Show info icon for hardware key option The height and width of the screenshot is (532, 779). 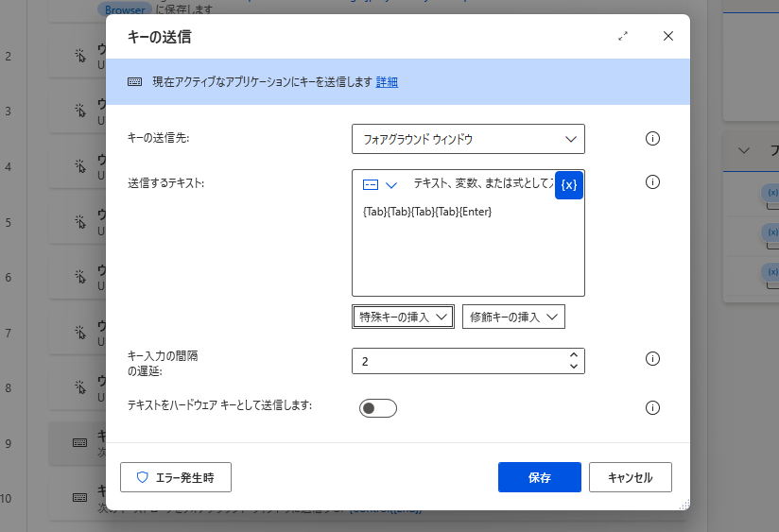(652, 408)
